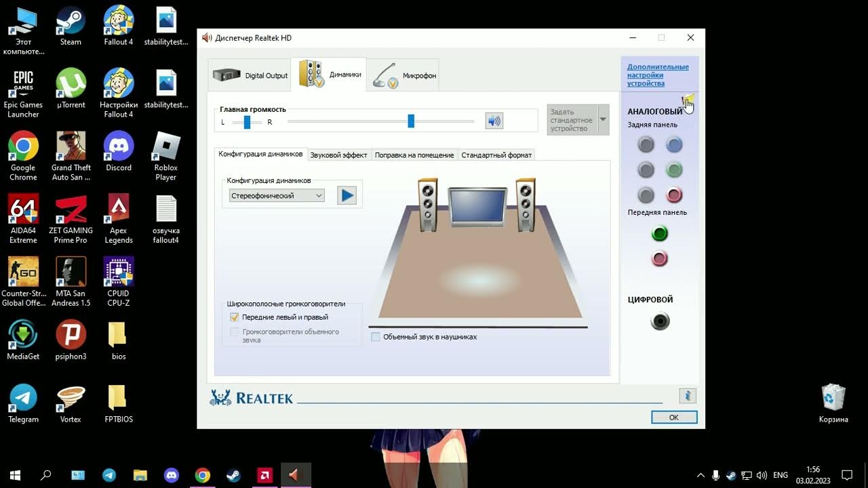Select the bios folder on desktop
Screen dimensions: 868x488
(118, 341)
